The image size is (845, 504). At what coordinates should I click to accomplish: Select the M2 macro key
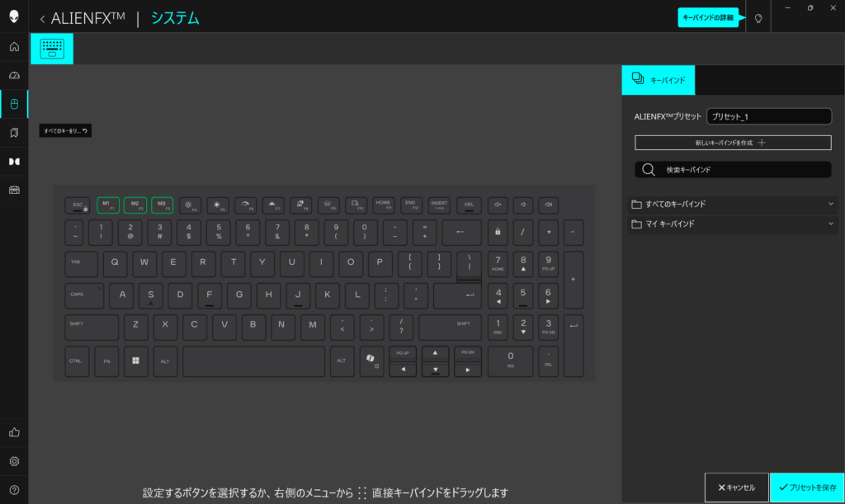click(135, 205)
